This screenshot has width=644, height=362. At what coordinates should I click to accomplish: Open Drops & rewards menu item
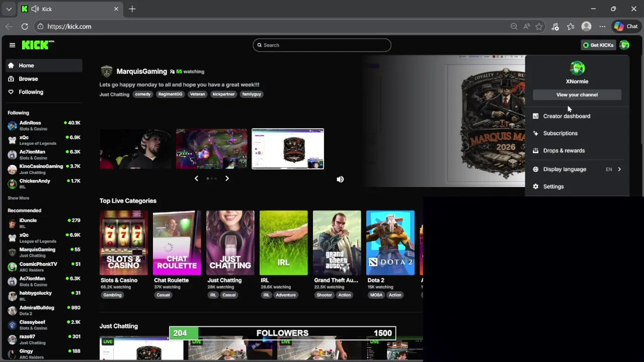[x=577, y=151]
